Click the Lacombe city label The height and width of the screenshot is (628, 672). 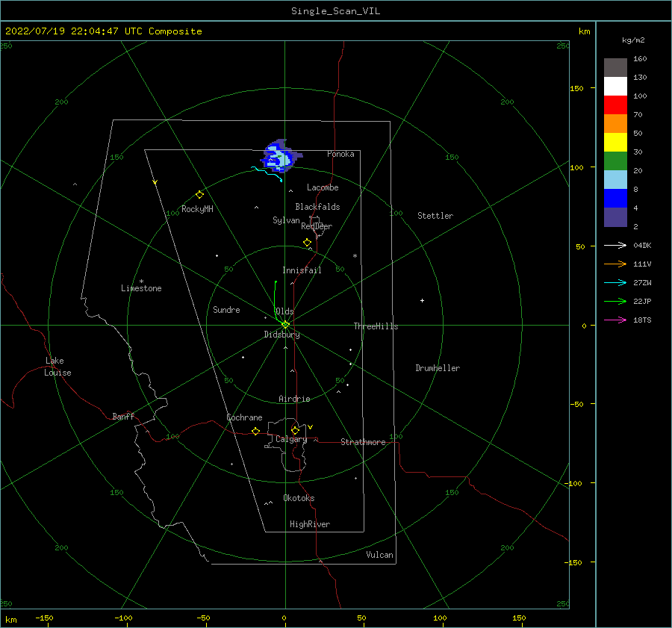[x=323, y=187]
